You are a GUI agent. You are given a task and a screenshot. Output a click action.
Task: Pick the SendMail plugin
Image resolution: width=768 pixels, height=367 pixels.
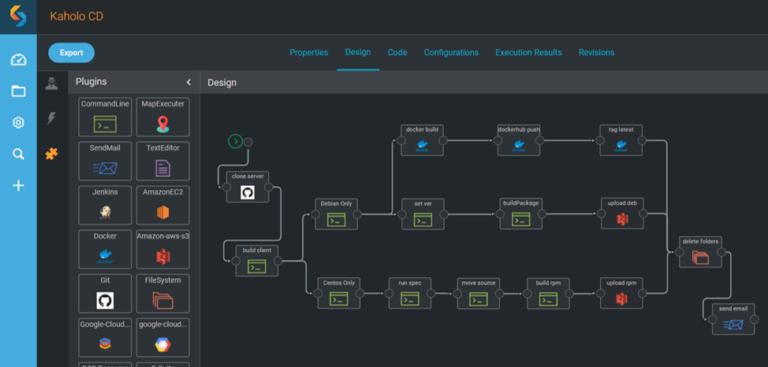click(x=105, y=161)
